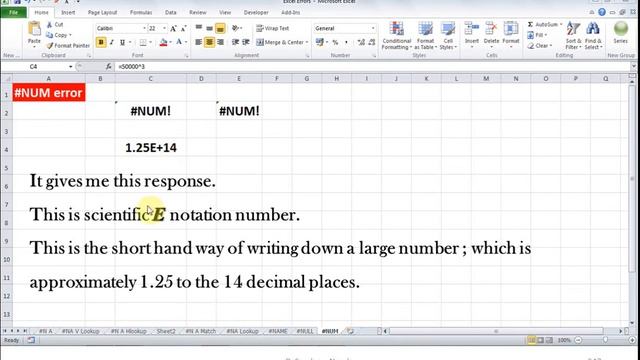Click the Format Painter brush
The height and width of the screenshot is (360, 640).
(50, 46)
